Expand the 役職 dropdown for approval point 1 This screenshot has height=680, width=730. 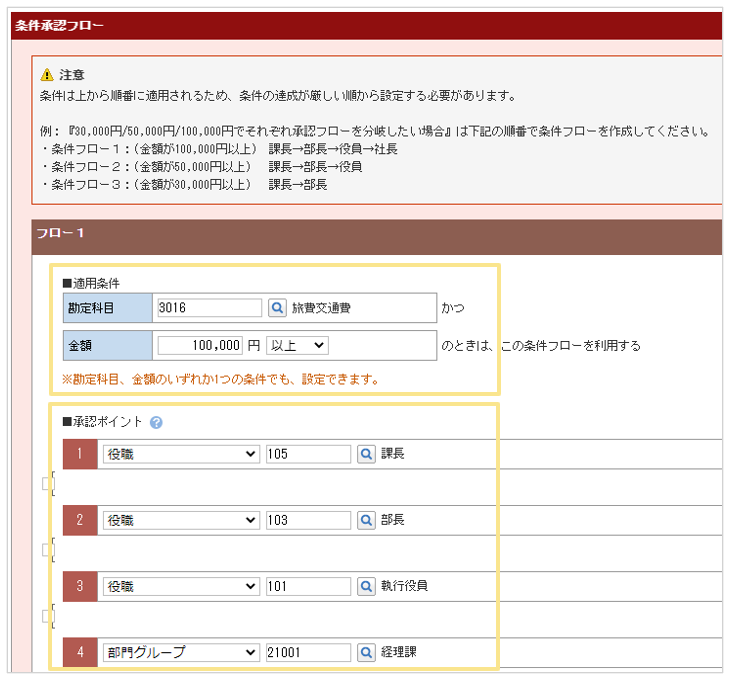(180, 454)
